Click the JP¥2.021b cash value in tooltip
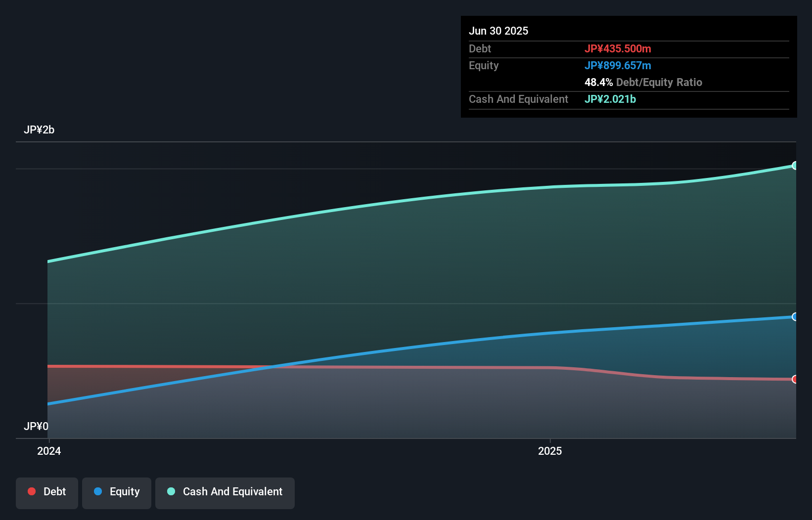Image resolution: width=812 pixels, height=520 pixels. click(610, 99)
